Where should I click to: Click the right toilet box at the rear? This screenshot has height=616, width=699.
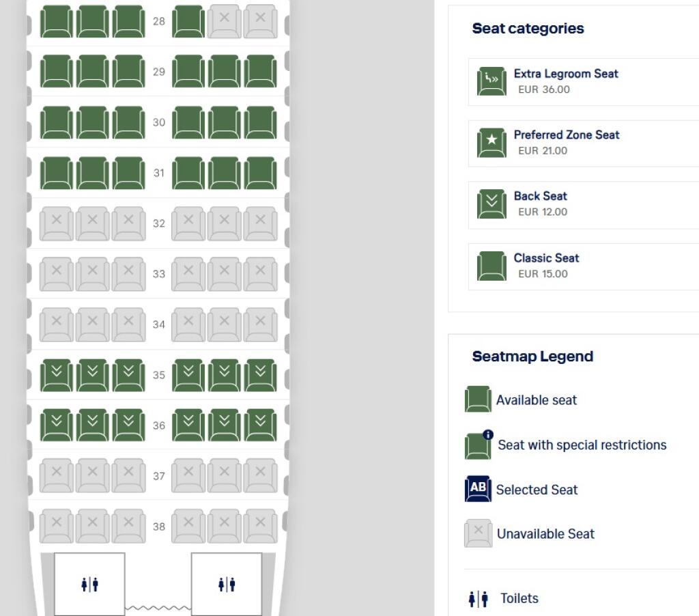pos(227,585)
